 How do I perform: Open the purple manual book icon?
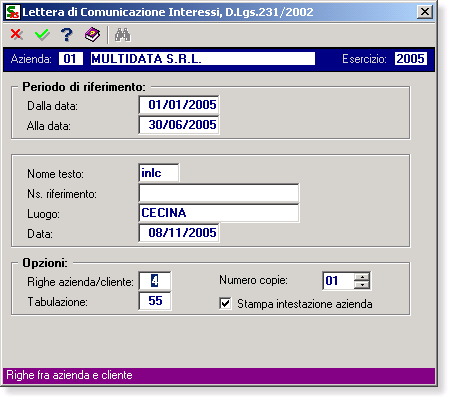(92, 35)
